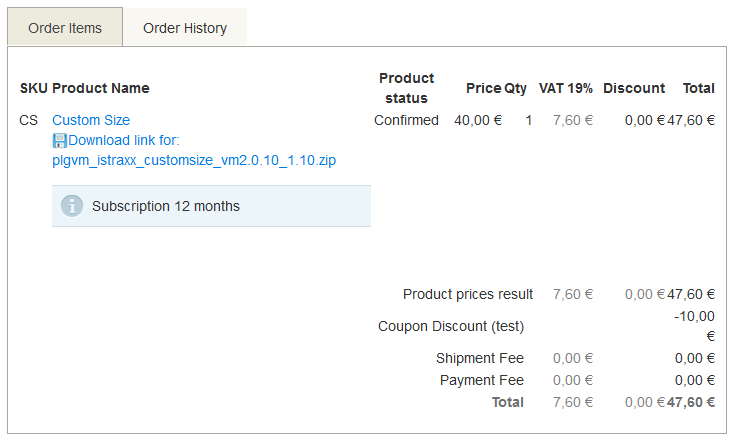This screenshot has width=733, height=440.
Task: Click the Shipment Fee label
Action: [480, 358]
